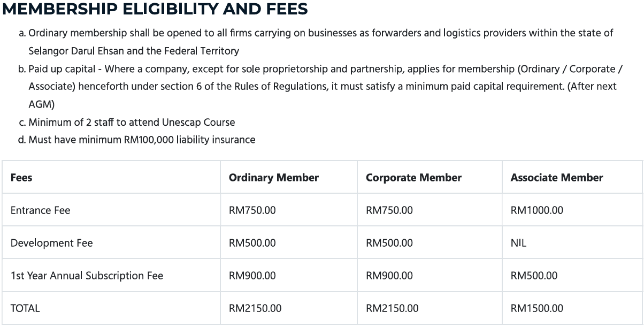The image size is (644, 327).
Task: Select Associate Member subscription fee RM500.00
Action: coord(534,276)
